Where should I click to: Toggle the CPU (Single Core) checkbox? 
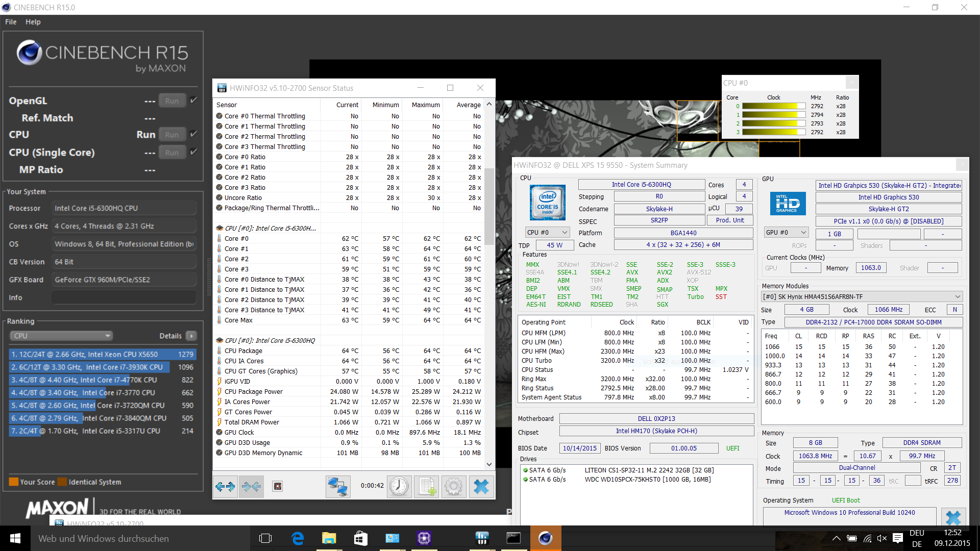193,152
